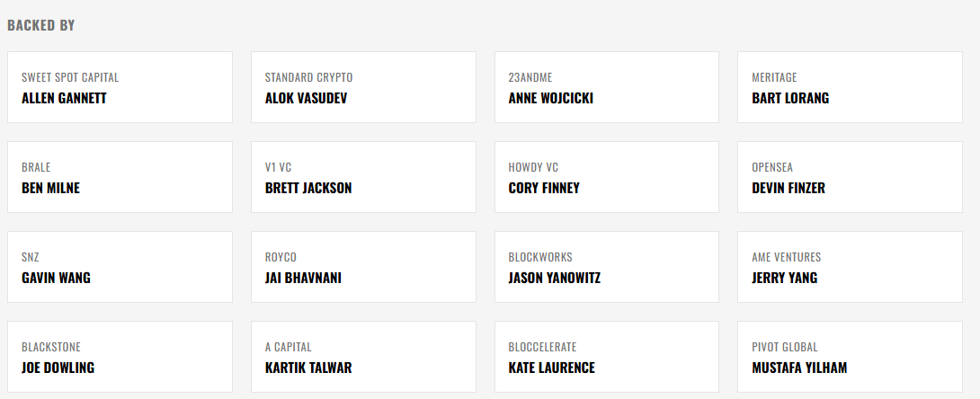The image size is (980, 399).
Task: Select the Alok Vasudev card
Action: pyautogui.click(x=362, y=87)
